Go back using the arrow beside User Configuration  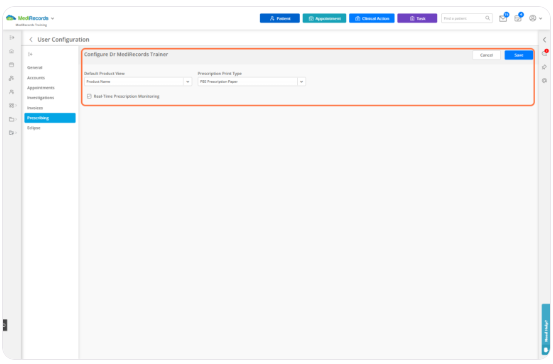tap(31, 40)
